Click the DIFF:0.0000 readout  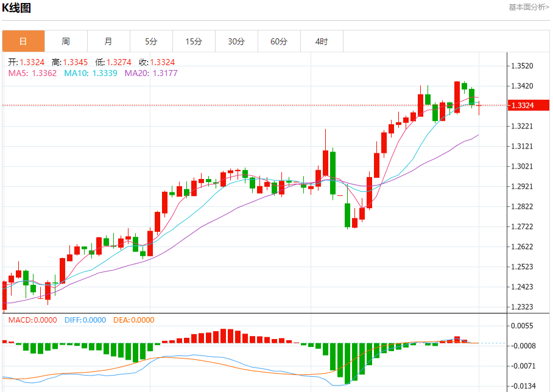click(85, 320)
